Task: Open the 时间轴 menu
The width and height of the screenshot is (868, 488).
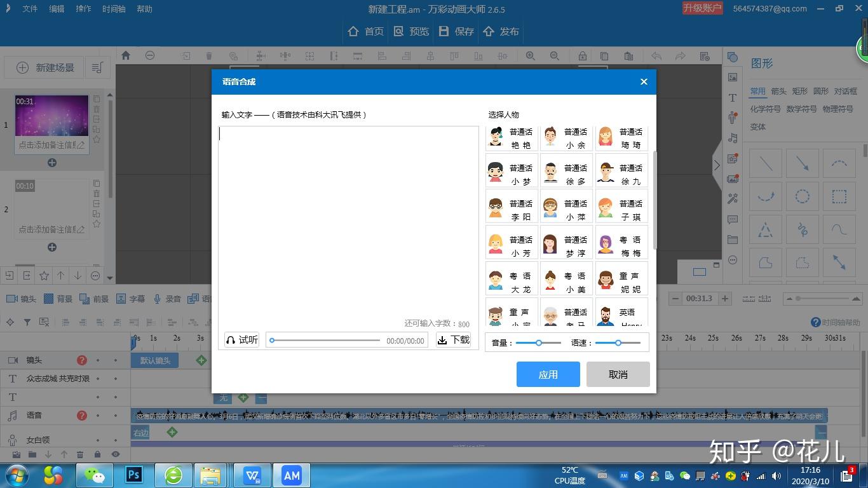Action: 114,9
